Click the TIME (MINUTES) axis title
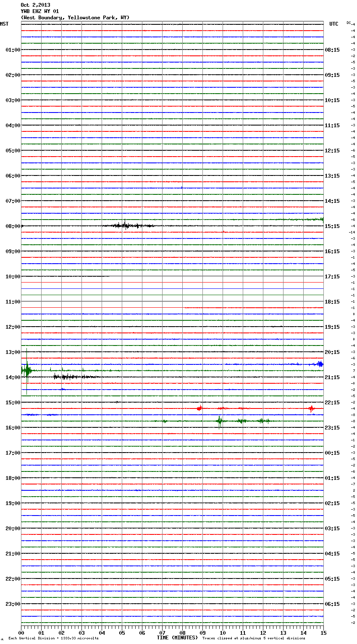Screen dimensions: 357x644 point(177,638)
